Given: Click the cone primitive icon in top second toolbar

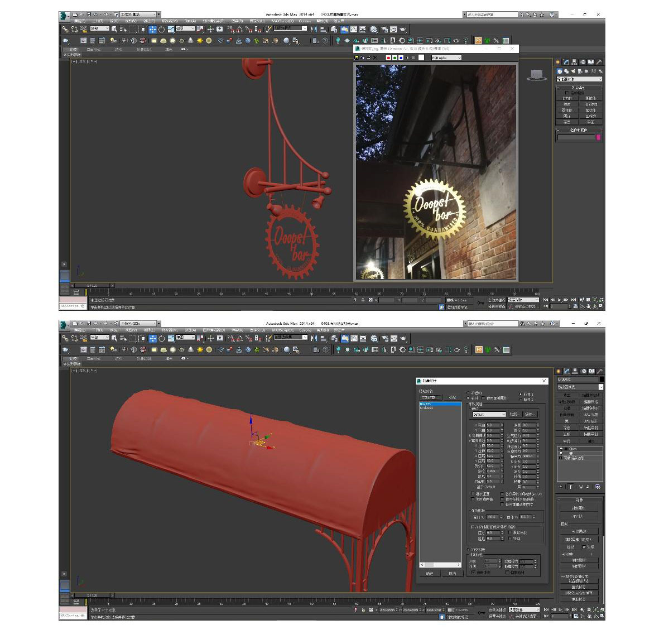Looking at the screenshot, I should point(190,41).
